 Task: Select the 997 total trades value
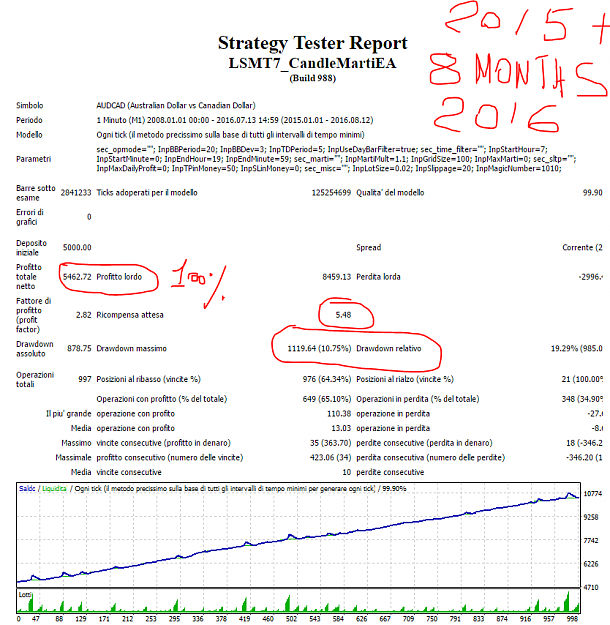click(x=85, y=379)
